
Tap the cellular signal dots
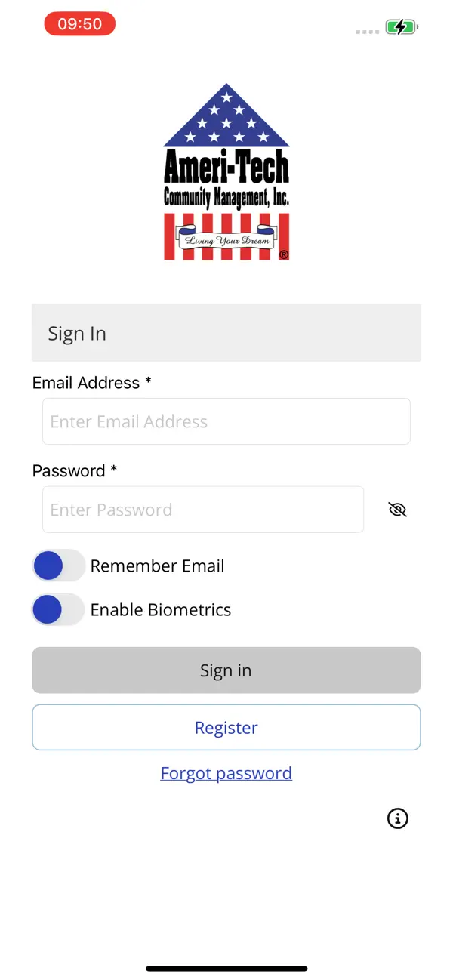click(x=366, y=32)
